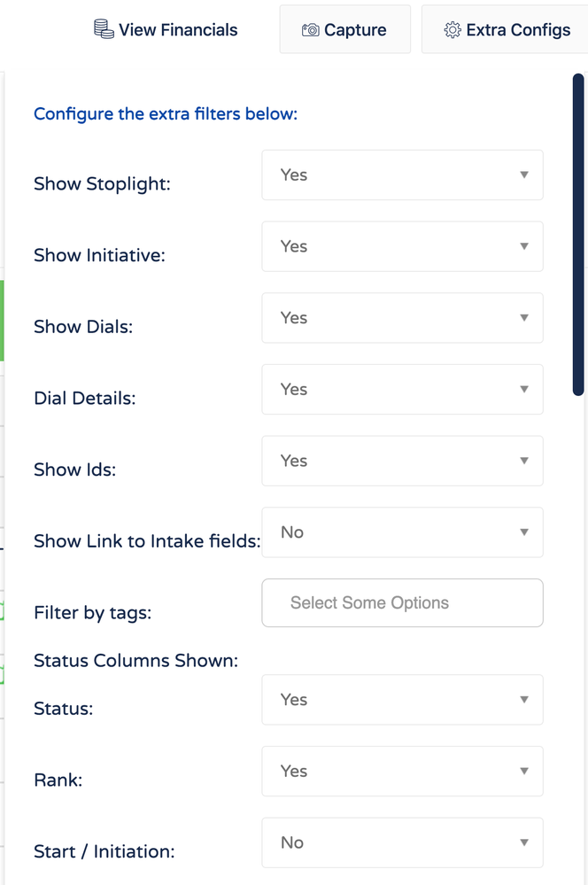Open the Rank dropdown
Image resolution: width=588 pixels, height=885 pixels.
point(402,771)
